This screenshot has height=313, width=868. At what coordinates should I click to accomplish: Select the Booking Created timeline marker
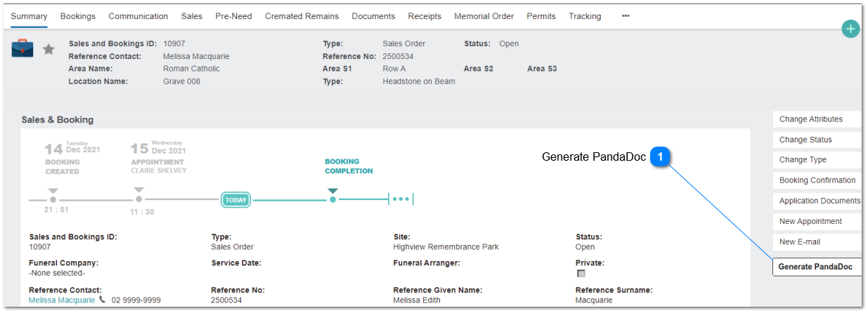pos(53,196)
